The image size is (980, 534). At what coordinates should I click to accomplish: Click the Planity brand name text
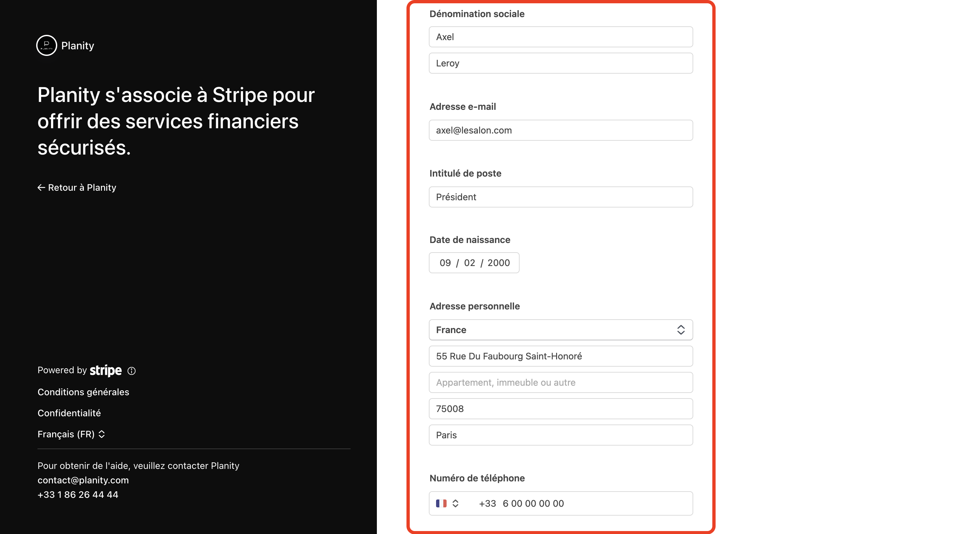[78, 46]
